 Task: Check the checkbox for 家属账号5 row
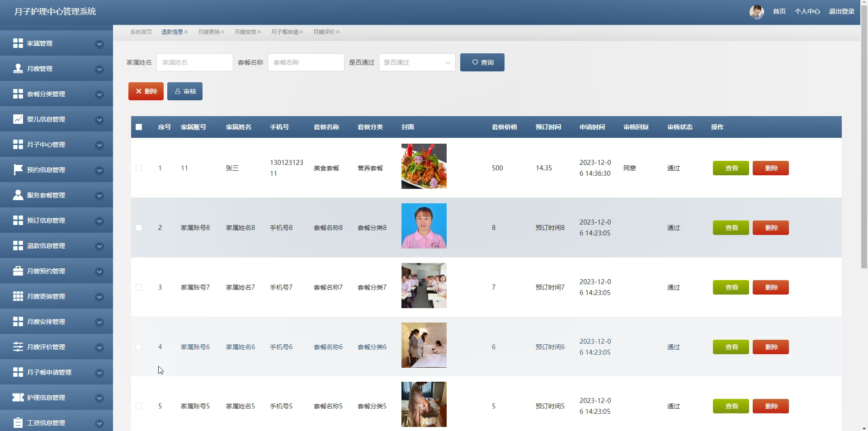[x=139, y=406]
